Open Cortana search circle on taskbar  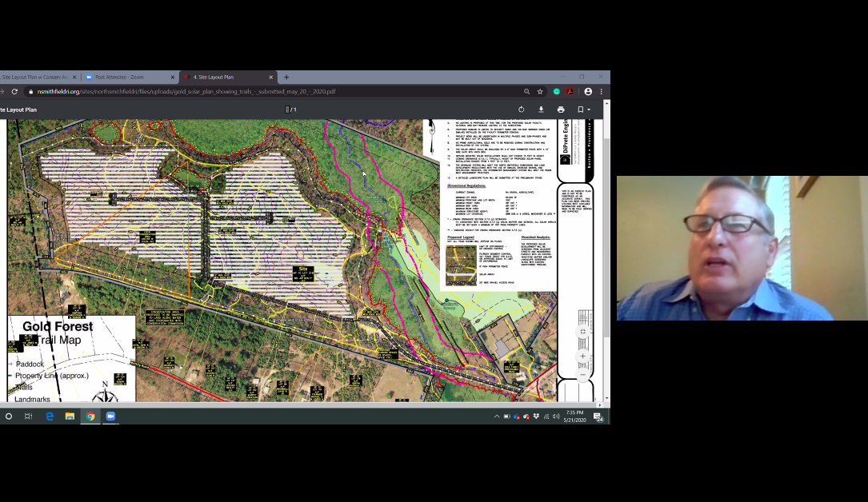coord(8,416)
